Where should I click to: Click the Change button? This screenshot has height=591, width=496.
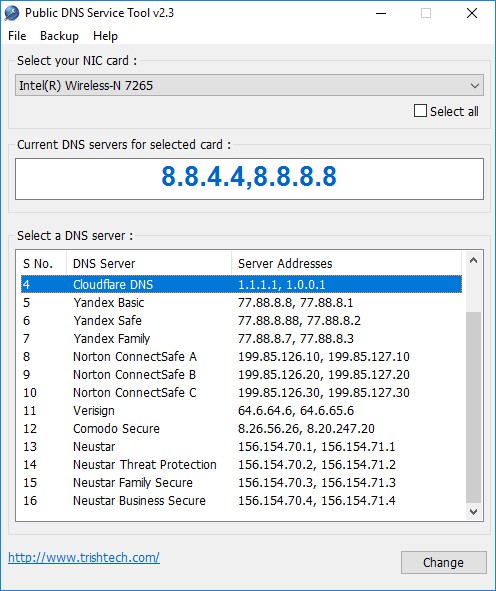point(443,562)
